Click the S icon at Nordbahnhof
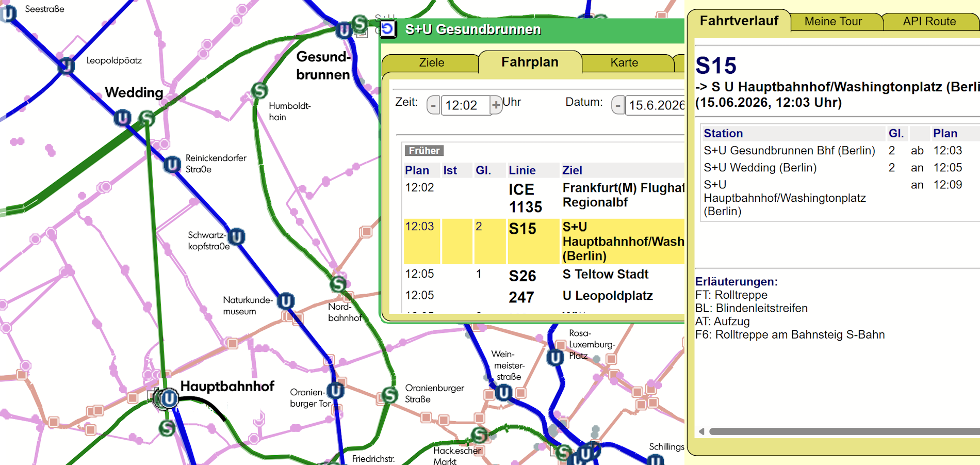The width and height of the screenshot is (980, 465). 338,284
